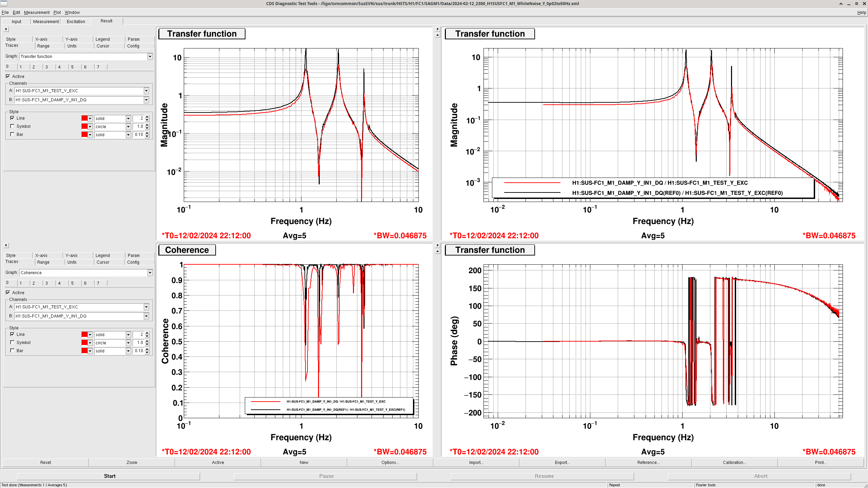
Task: Open the window menu icon in title bar corner
Action: 3,3
